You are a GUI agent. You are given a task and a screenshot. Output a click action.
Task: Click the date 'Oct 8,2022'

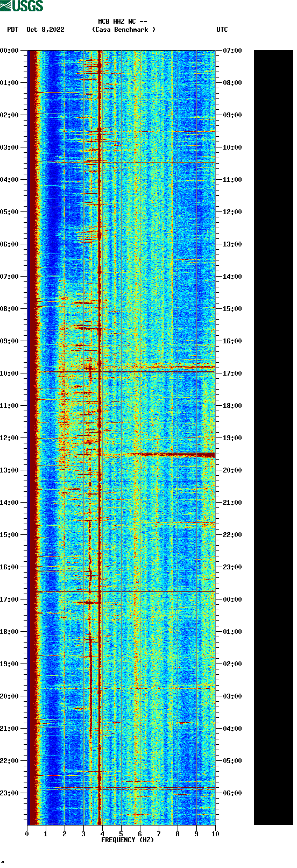45,30
